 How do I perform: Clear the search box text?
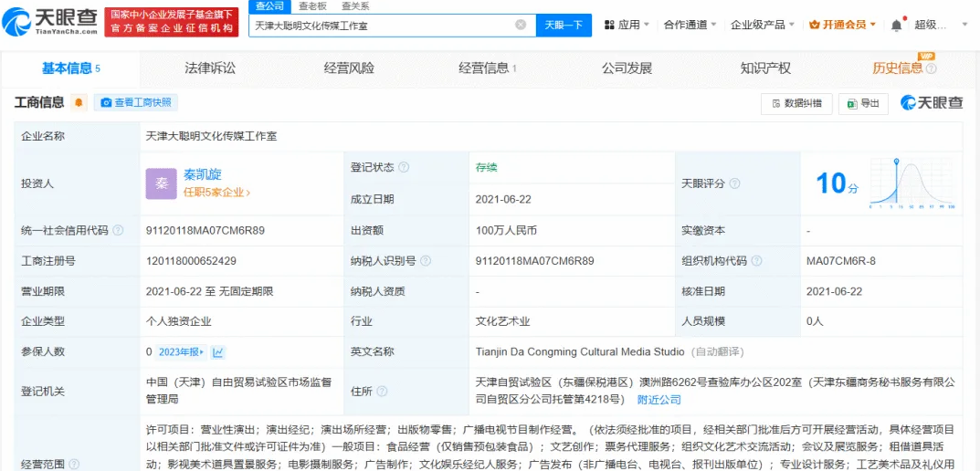coord(520,25)
